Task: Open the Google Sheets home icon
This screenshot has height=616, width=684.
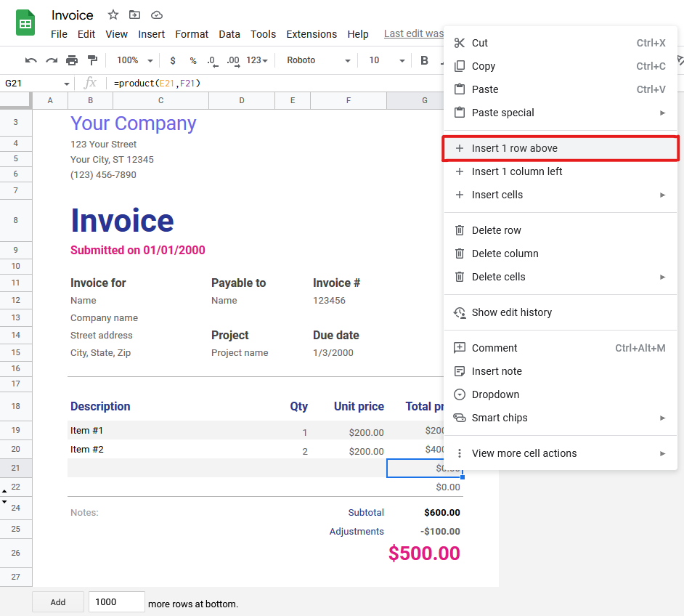Action: (25, 23)
